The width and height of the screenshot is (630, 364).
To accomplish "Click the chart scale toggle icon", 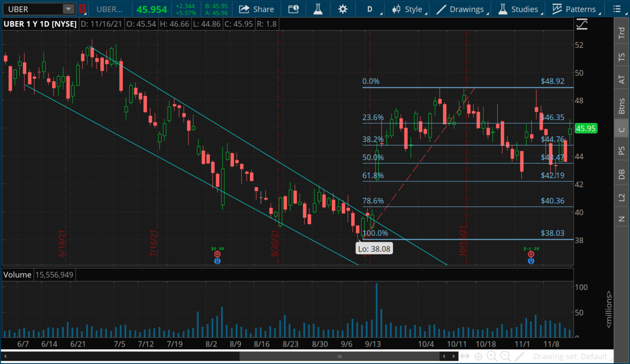I will coord(581,24).
